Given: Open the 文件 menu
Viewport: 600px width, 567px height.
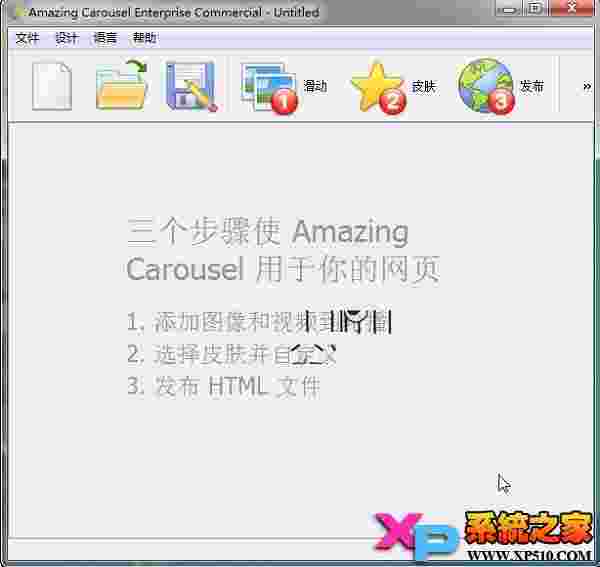Looking at the screenshot, I should coord(27,38).
